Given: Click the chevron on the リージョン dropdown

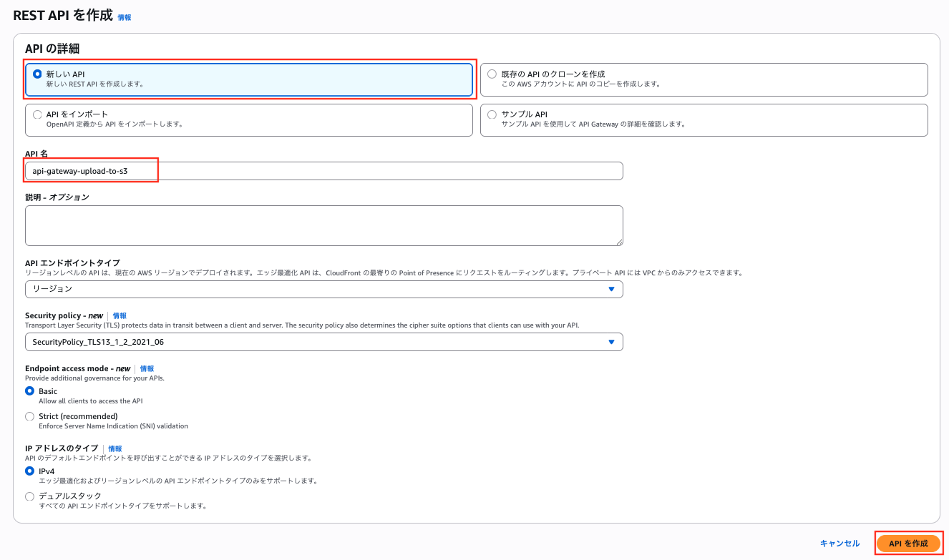Looking at the screenshot, I should [611, 289].
